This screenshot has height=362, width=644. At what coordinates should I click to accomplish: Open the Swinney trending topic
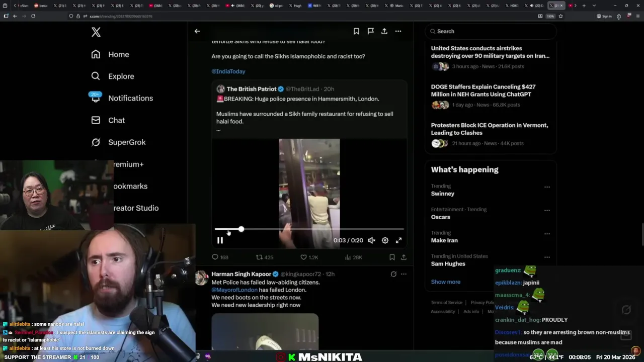coord(443,194)
